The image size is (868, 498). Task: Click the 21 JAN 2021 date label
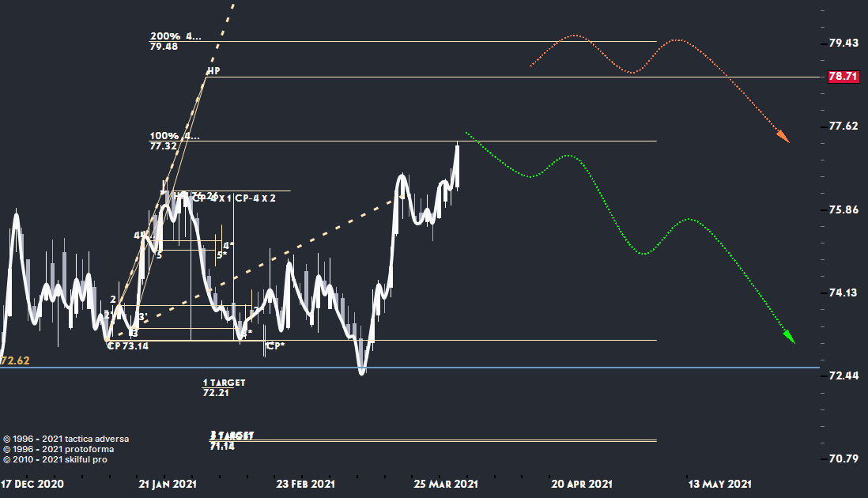click(x=168, y=483)
